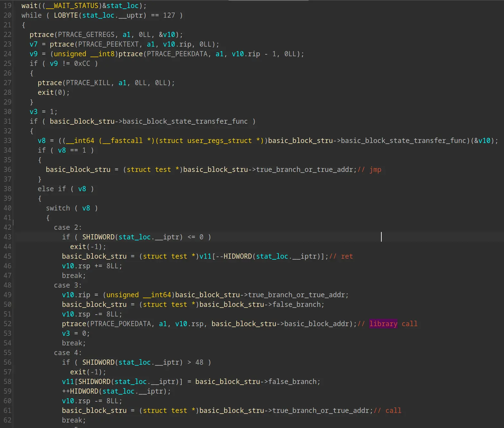Select PTRACE_PEEKTEXT in the ptrace call
Image resolution: width=504 pixels, height=428 pixels.
pos(108,44)
